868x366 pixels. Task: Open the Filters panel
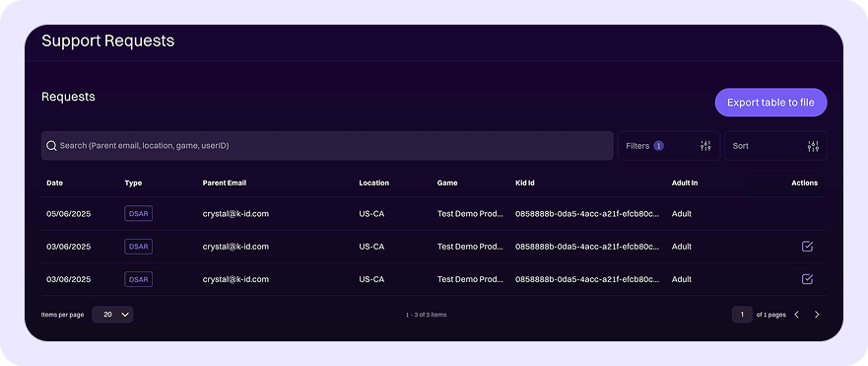pyautogui.click(x=668, y=146)
